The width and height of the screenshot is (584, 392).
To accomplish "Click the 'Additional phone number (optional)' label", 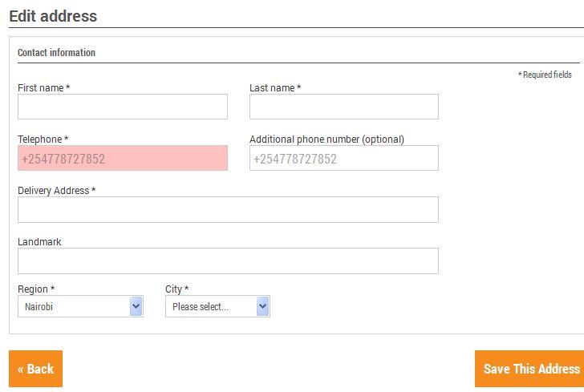I will [326, 139].
